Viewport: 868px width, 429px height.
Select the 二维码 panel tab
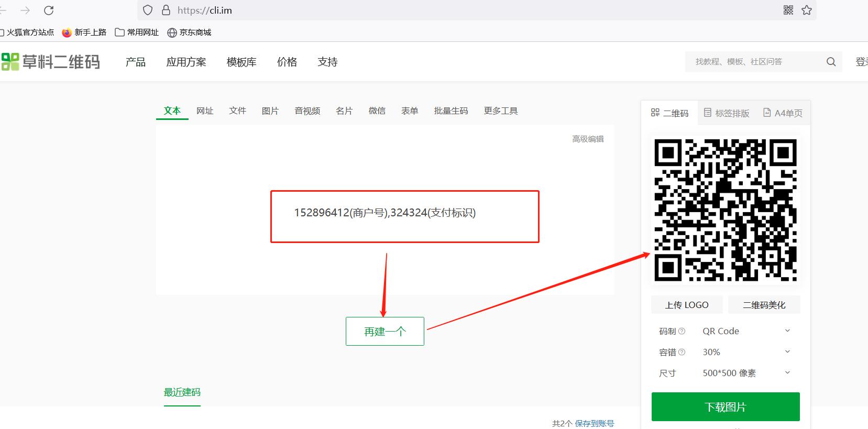click(x=669, y=113)
